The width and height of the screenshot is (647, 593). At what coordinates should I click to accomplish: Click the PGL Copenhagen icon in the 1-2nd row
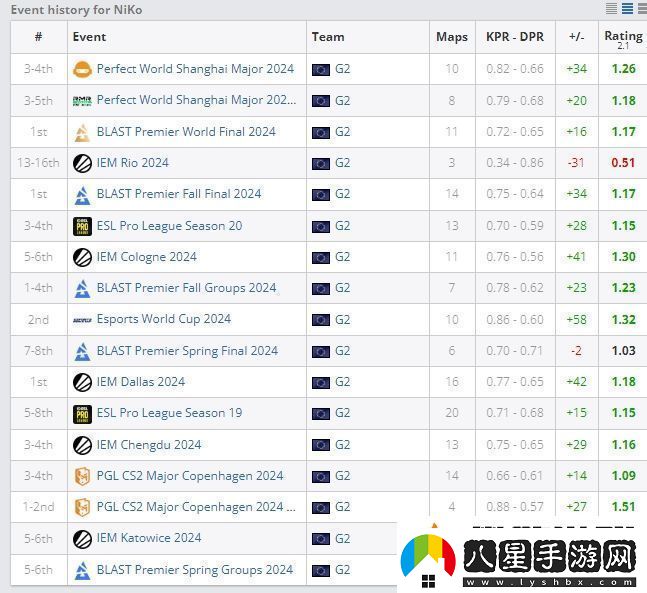pyautogui.click(x=82, y=507)
